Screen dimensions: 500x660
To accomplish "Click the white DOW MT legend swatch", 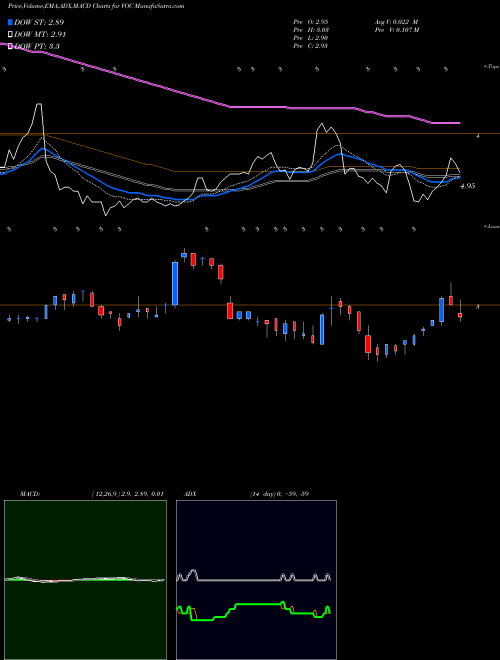I will pos(11,34).
